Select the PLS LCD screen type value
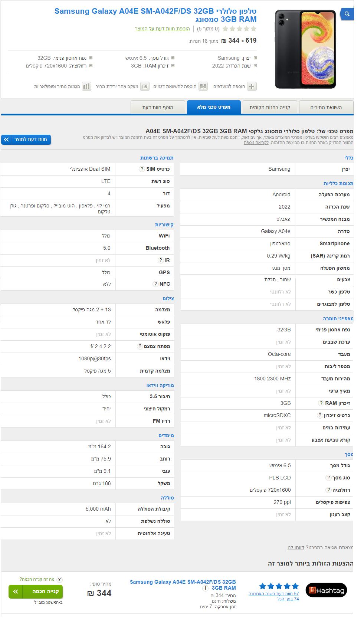364x642 pixels. point(280,478)
